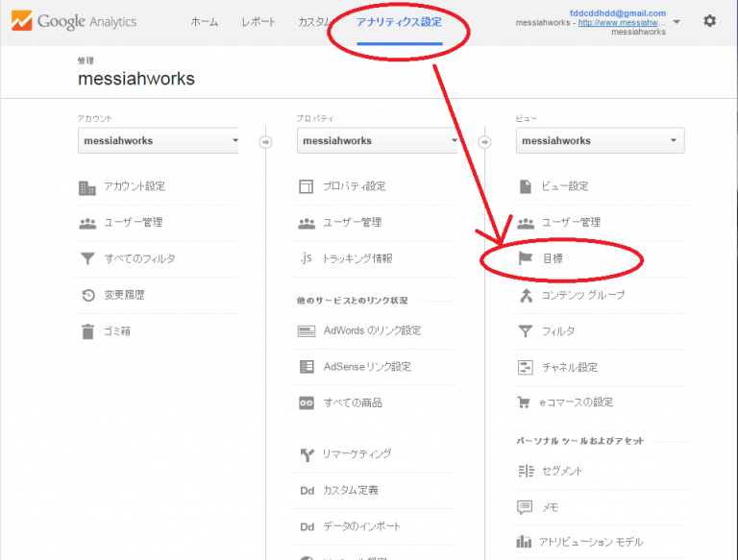The image size is (738, 560).
Task: Click the segment icon beside セグメント
Action: 525,472
